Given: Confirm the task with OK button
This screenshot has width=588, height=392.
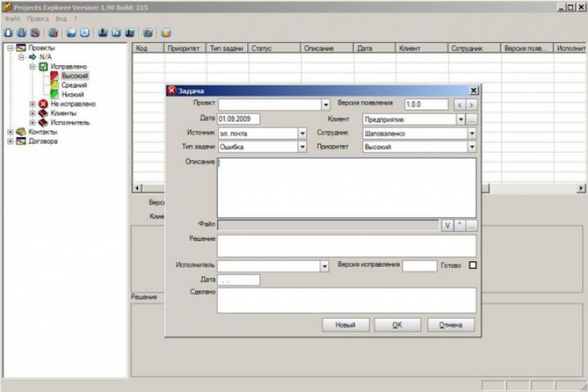Looking at the screenshot, I should 398,325.
